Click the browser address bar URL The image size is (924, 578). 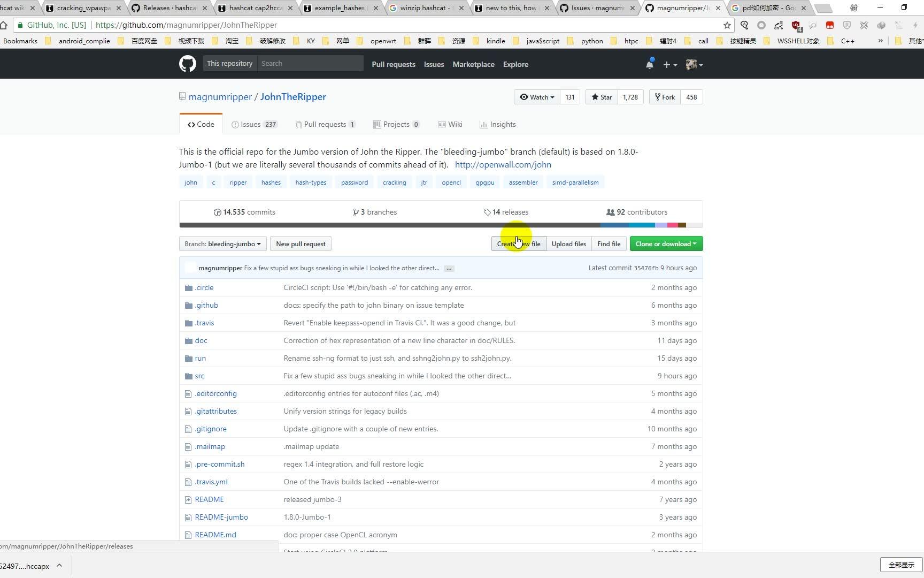pyautogui.click(x=186, y=25)
